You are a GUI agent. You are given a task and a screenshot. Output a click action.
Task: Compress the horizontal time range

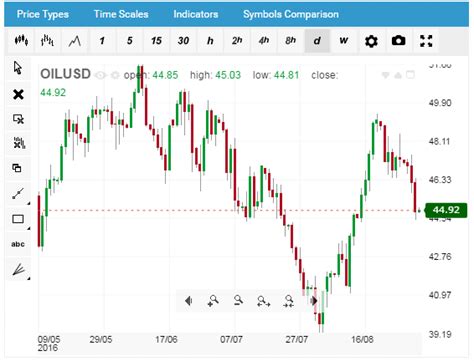288,301
